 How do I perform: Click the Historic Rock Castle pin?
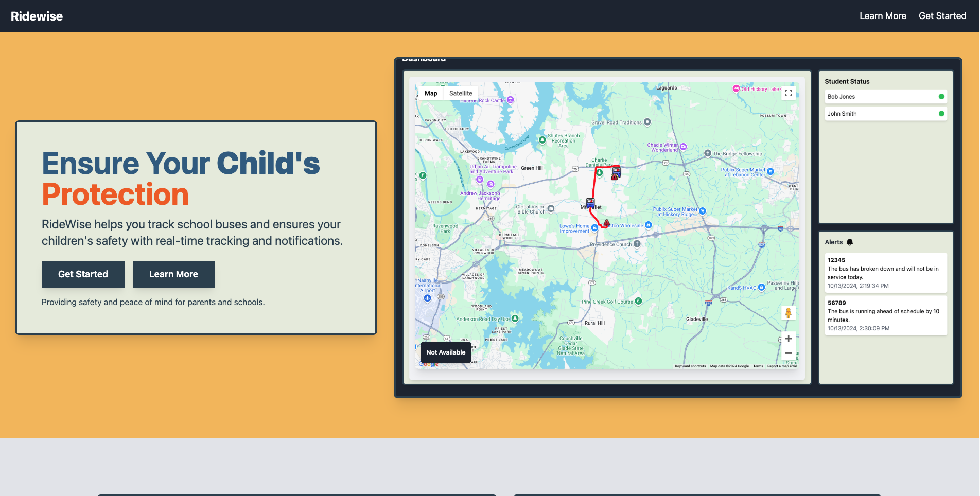pyautogui.click(x=510, y=100)
